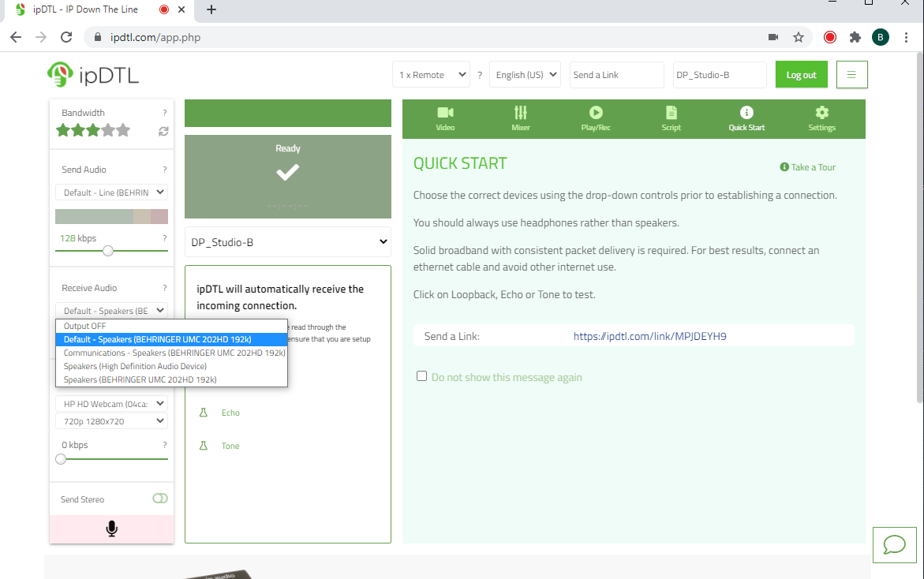Click the Send Audio level meter

(111, 216)
